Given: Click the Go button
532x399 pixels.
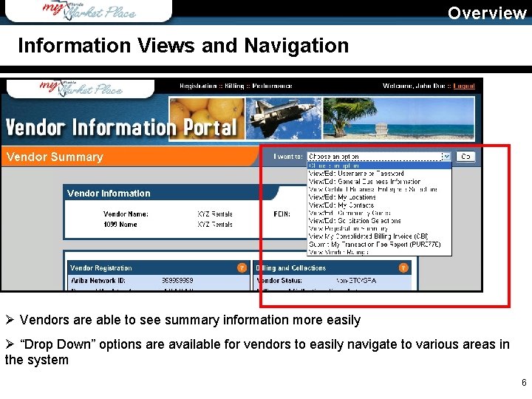Looking at the screenshot, I should [465, 157].
